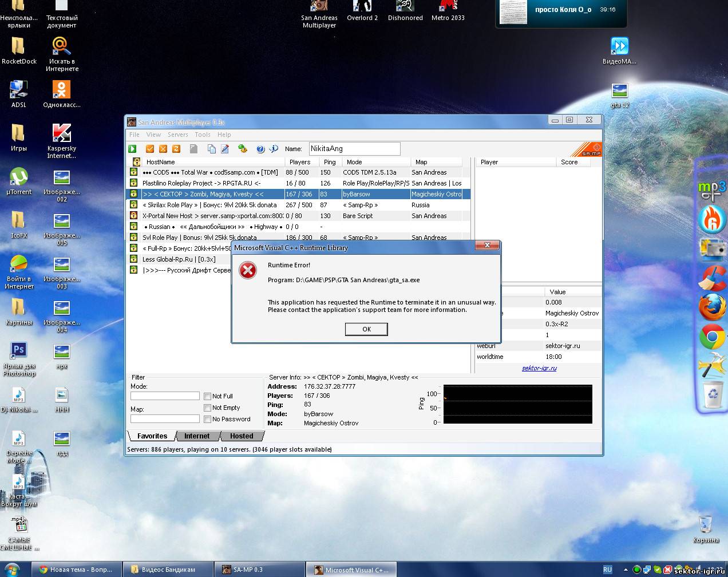Click the CCleaner brush icon in dock
The width and height of the screenshot is (728, 577).
pos(712,278)
